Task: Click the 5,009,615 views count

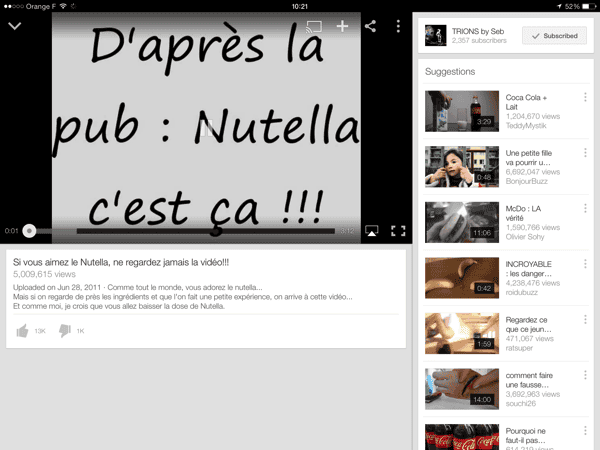Action: [x=44, y=274]
